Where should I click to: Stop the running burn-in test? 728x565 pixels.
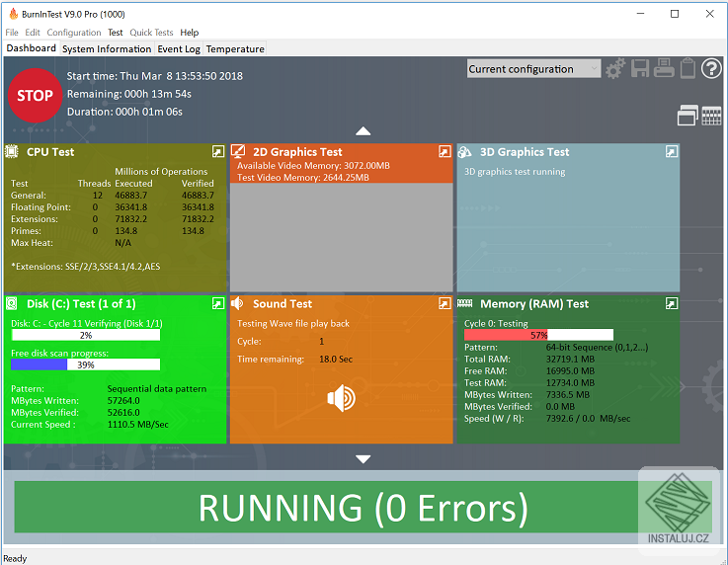pyautogui.click(x=35, y=95)
